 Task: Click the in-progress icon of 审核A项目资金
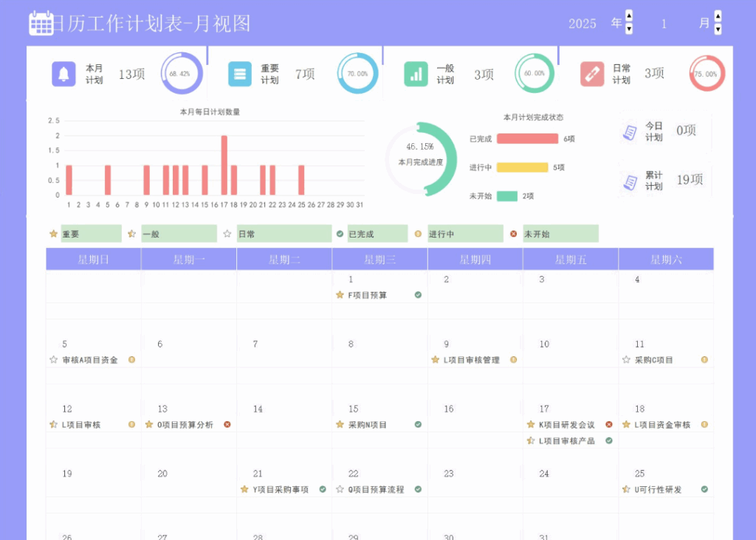[131, 359]
